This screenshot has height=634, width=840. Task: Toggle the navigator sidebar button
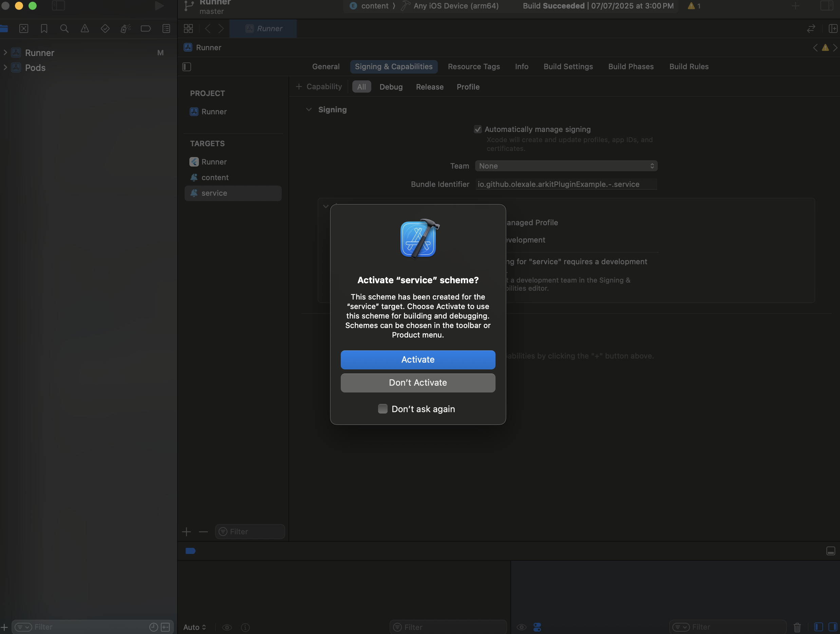pos(58,5)
